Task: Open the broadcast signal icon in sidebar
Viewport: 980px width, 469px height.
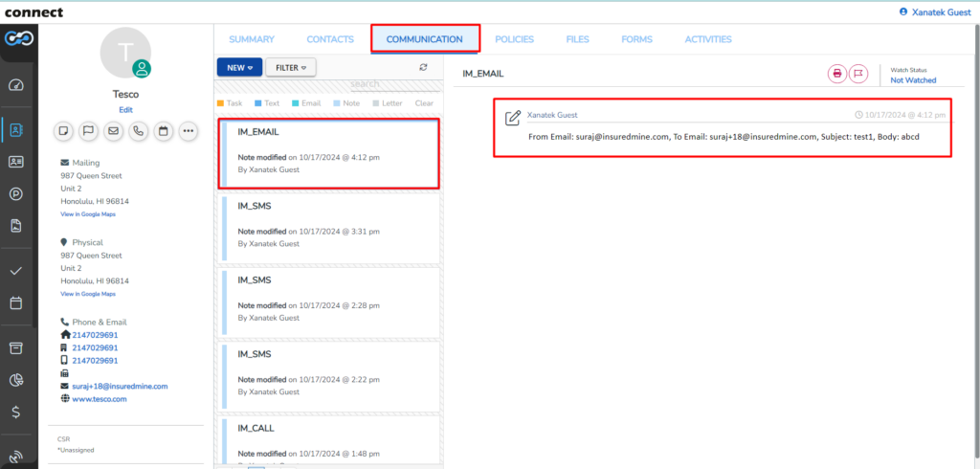Action: tap(17, 457)
